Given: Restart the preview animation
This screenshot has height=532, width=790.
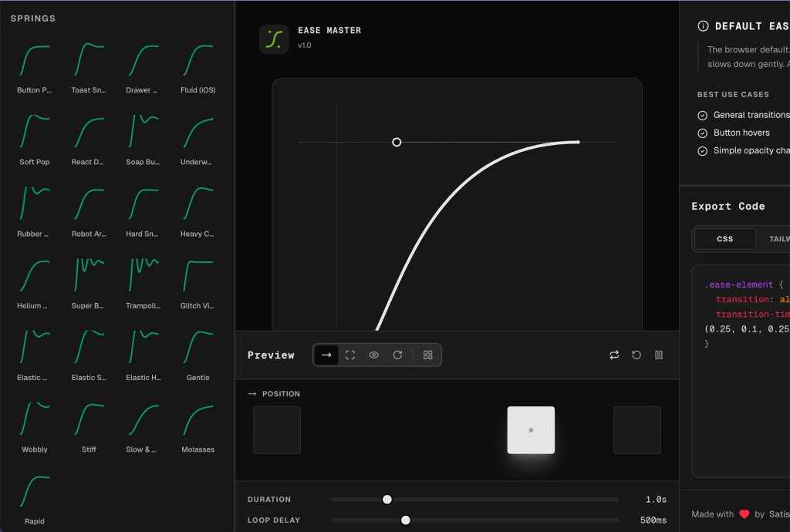Looking at the screenshot, I should pyautogui.click(x=636, y=355).
